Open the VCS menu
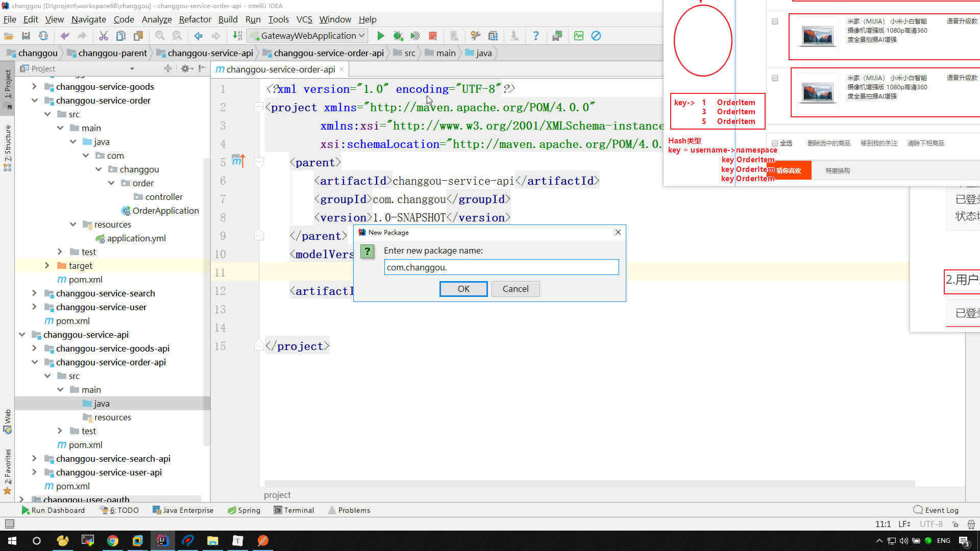Screen dimensions: 980x551 tap(304, 19)
